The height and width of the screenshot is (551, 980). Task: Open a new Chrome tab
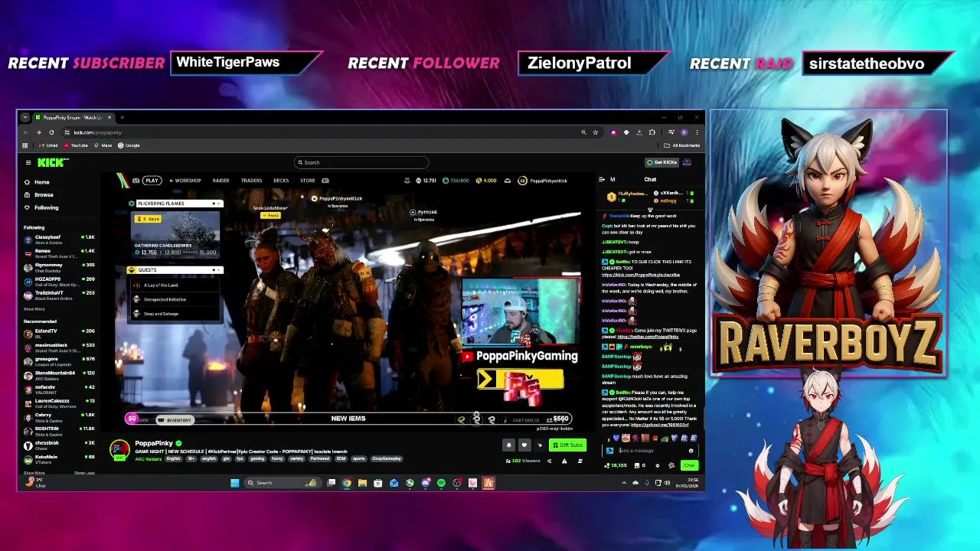tap(122, 117)
